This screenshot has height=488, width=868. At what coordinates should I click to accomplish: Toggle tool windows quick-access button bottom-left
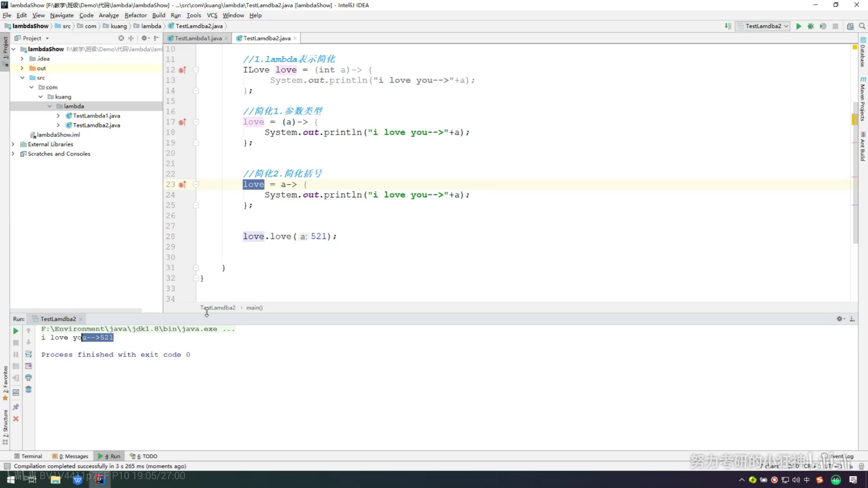pyautogui.click(x=7, y=466)
